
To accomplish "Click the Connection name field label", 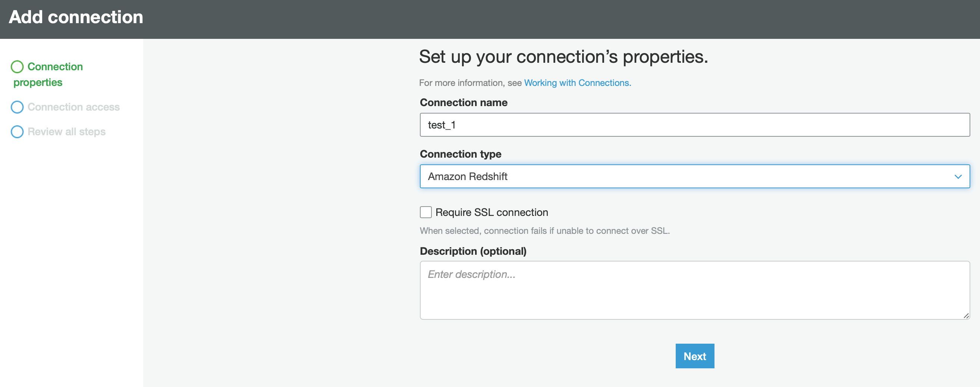I will click(464, 102).
